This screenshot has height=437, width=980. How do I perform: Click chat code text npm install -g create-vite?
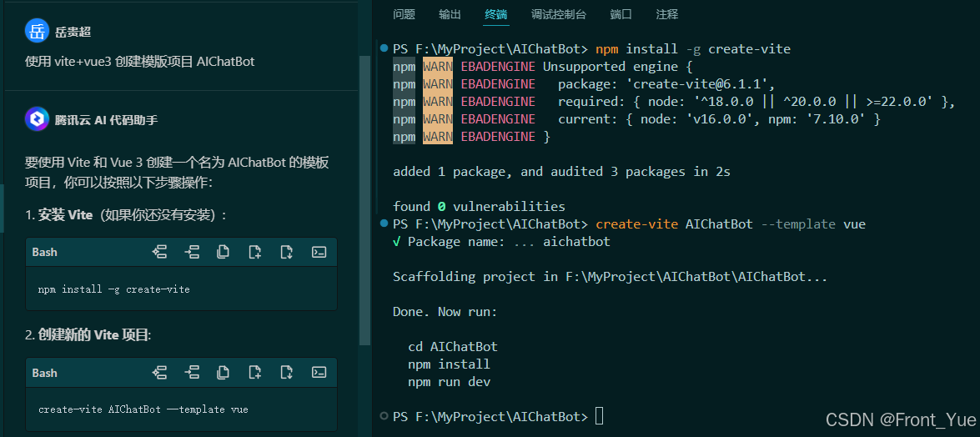click(x=113, y=289)
